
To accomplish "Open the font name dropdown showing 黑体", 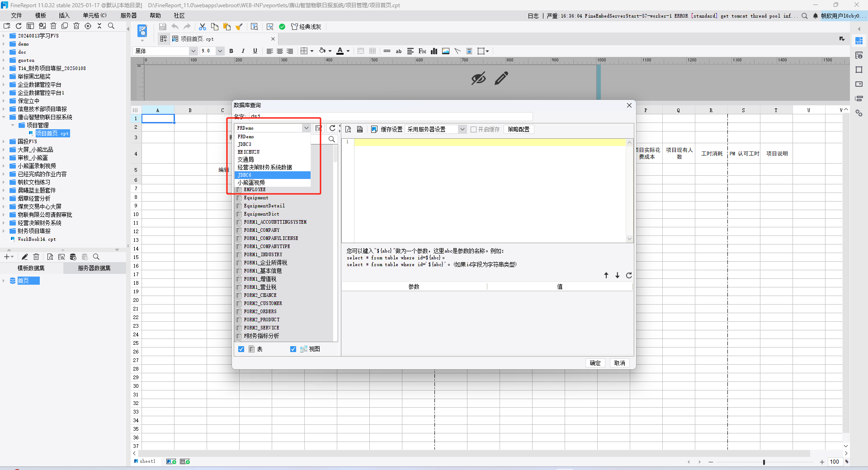I will click(193, 51).
